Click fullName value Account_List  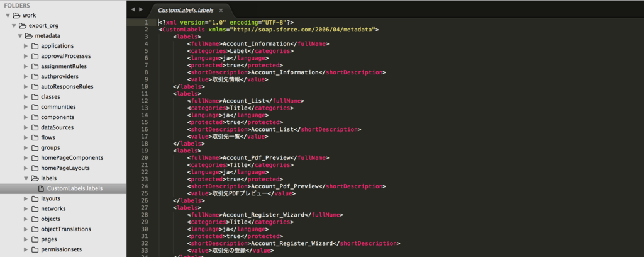pos(244,101)
